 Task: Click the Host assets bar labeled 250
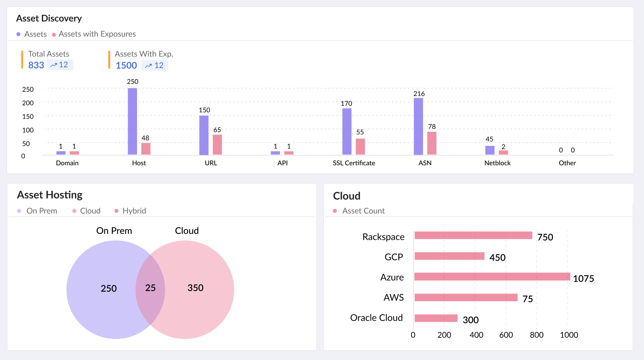133,122
